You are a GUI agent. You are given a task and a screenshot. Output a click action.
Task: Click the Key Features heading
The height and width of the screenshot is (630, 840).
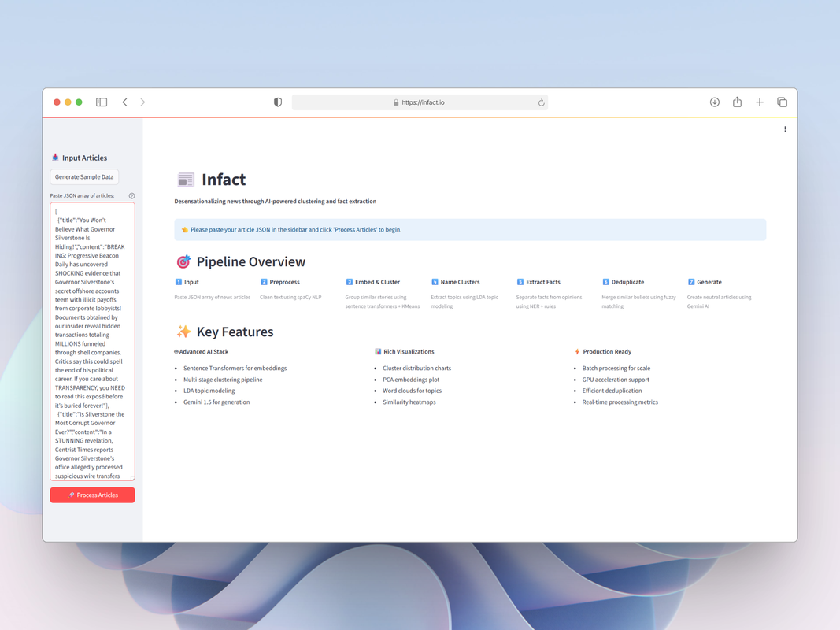[235, 332]
